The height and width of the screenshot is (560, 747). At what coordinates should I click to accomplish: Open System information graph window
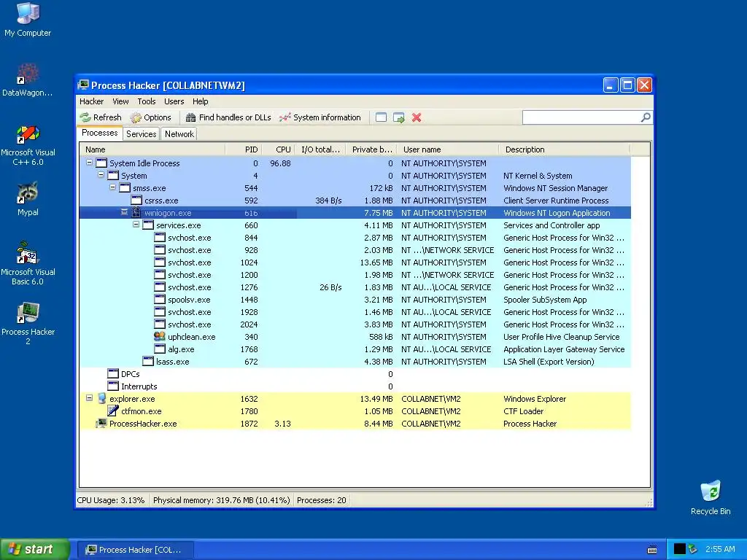click(x=320, y=117)
